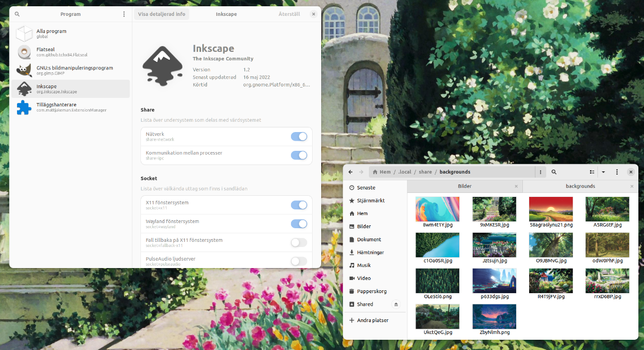Select A5RG6tF.jpg thumbnail
The height and width of the screenshot is (350, 644).
tap(608, 209)
